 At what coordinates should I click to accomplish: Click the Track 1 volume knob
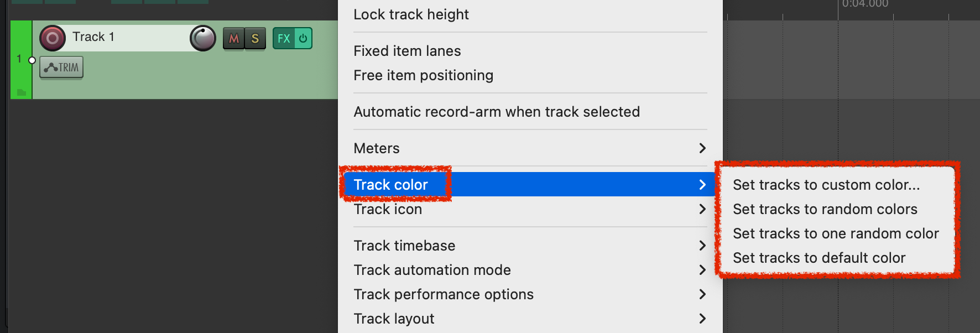coord(203,38)
